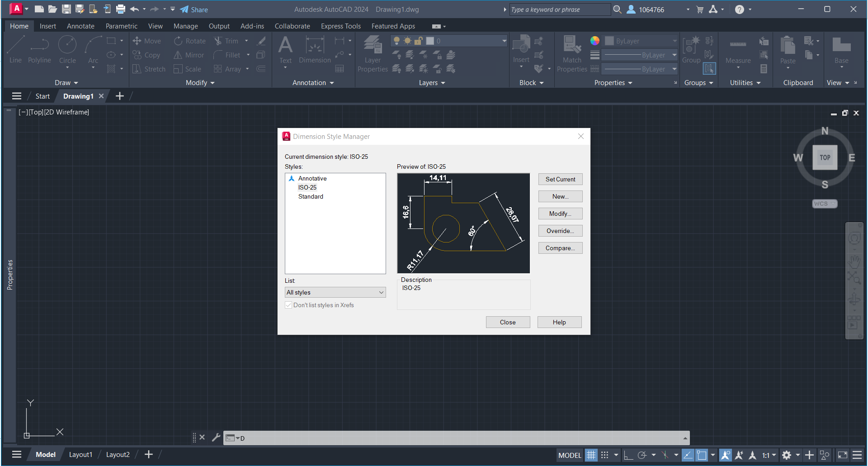
Task: Select the Standard style in Styles list
Action: tap(311, 196)
